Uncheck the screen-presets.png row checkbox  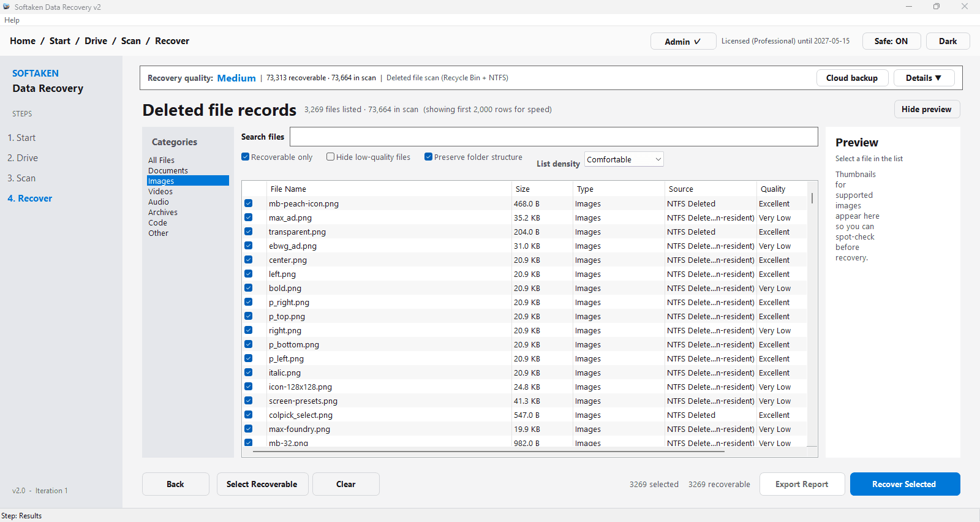pyautogui.click(x=249, y=401)
